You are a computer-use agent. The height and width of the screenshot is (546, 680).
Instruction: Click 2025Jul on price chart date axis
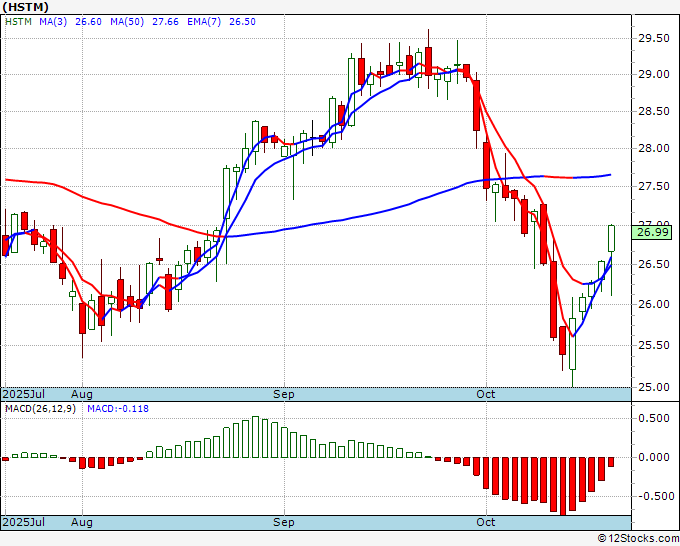pos(24,394)
